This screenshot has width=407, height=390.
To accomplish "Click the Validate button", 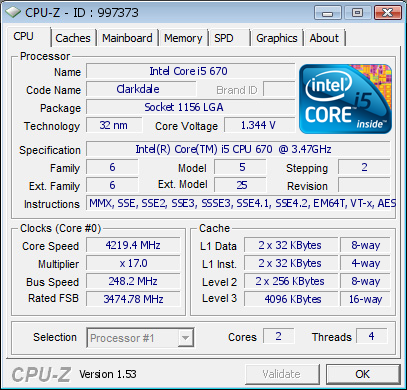I will 282,374.
